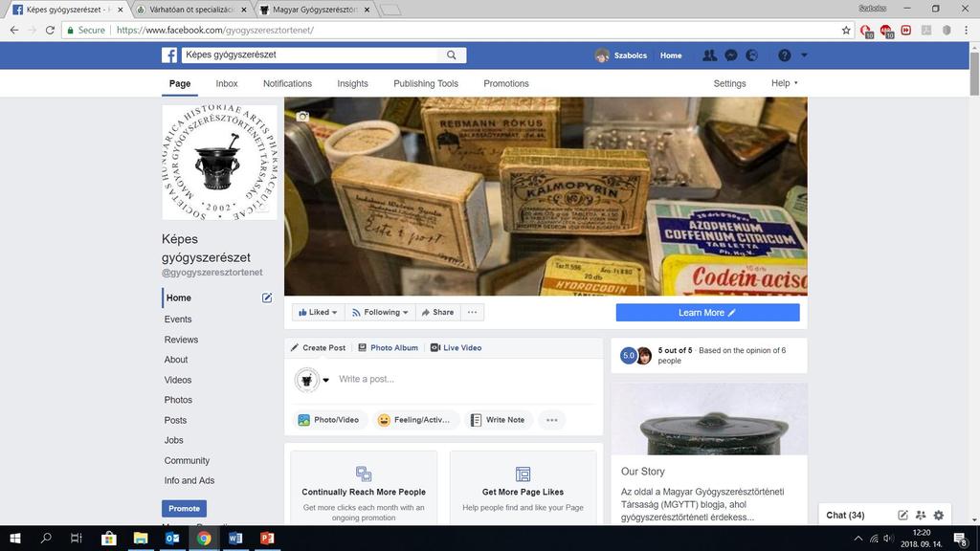Open Microsoft Store from taskbar
980x551 pixels.
109,538
